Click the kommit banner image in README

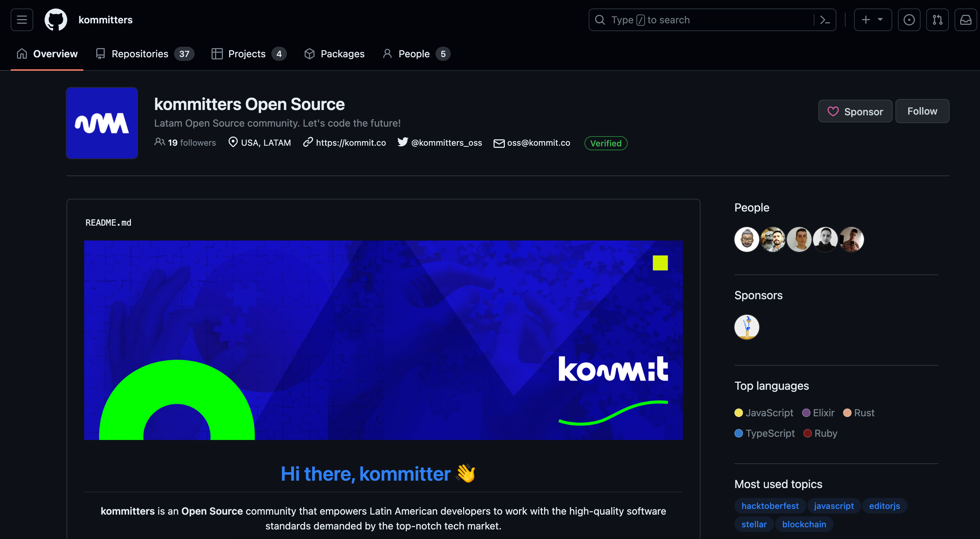(x=384, y=340)
